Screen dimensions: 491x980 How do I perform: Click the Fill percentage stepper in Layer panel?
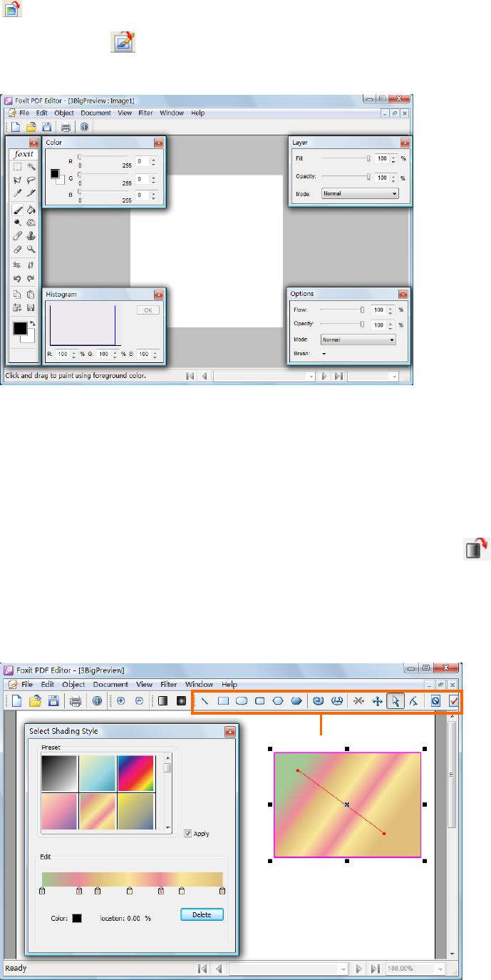[393, 158]
